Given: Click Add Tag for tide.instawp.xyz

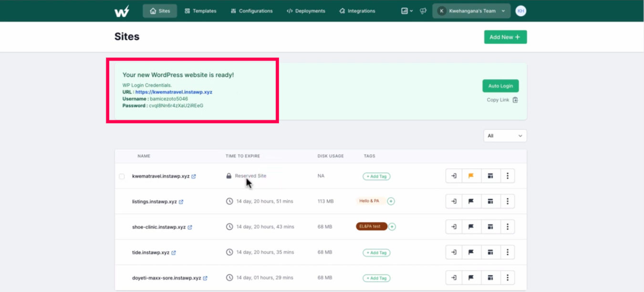Looking at the screenshot, I should 376,253.
